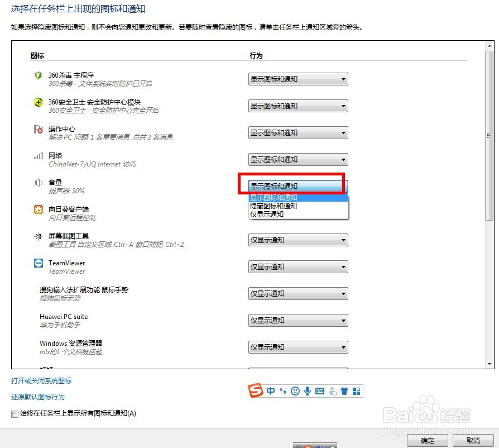Click the 向日葵客户端 orange icon
The height and width of the screenshot is (448, 499).
coord(38,209)
